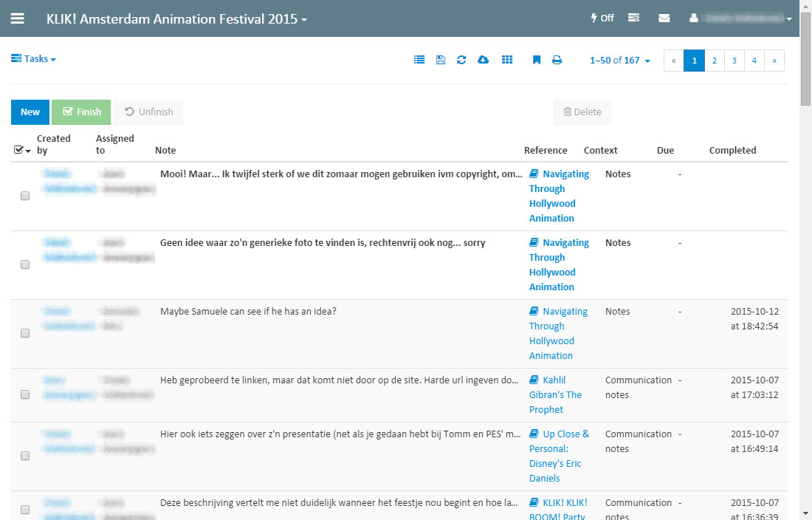Viewport: 812px width, 520px height.
Task: Refresh the task list
Action: coord(461,60)
